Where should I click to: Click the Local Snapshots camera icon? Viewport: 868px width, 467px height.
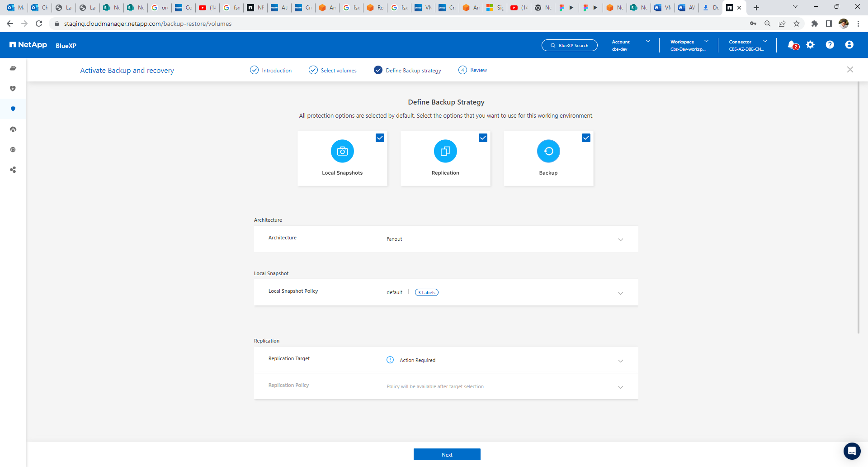[342, 151]
